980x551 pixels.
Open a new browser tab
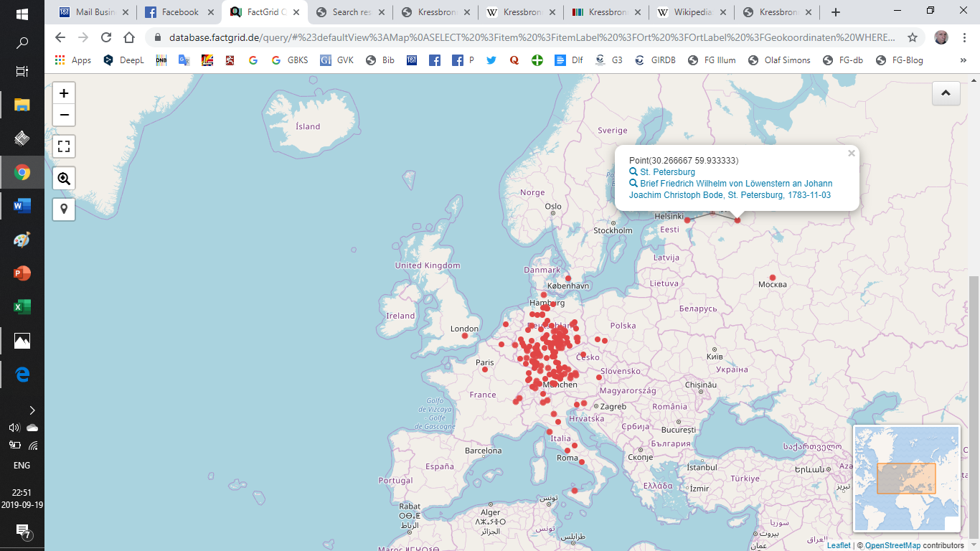pos(836,12)
